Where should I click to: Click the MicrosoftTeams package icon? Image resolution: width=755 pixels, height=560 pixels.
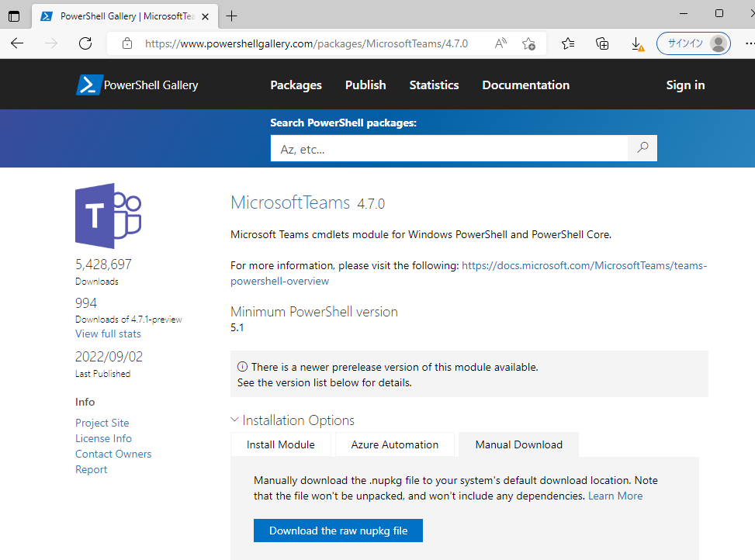[x=109, y=216]
